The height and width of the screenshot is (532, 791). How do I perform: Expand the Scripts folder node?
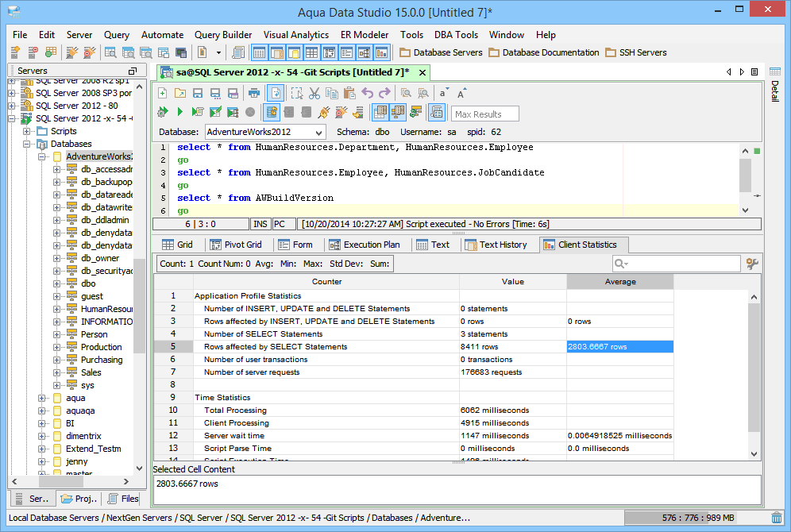coord(27,131)
